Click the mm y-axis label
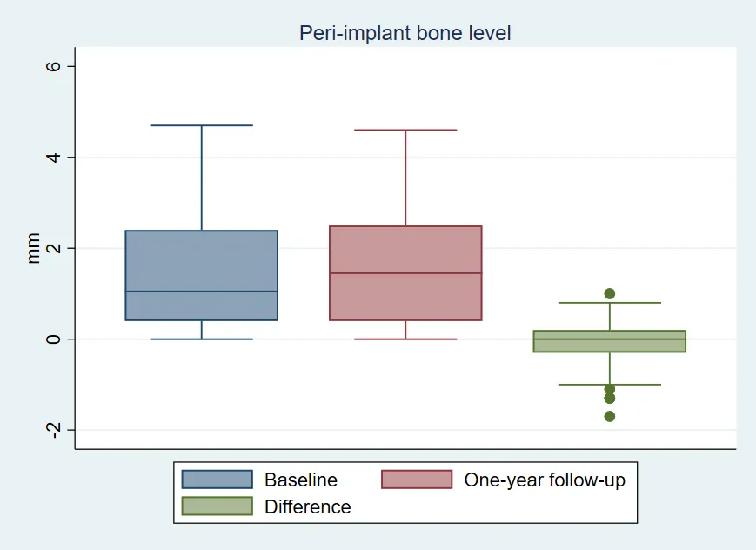Viewport: 756px width, 550px height. [x=33, y=248]
